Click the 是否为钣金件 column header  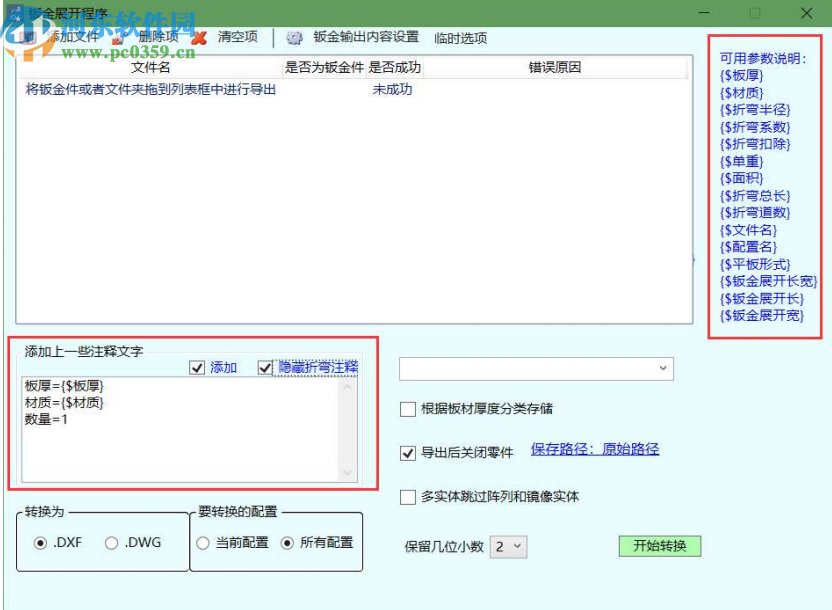(x=324, y=67)
